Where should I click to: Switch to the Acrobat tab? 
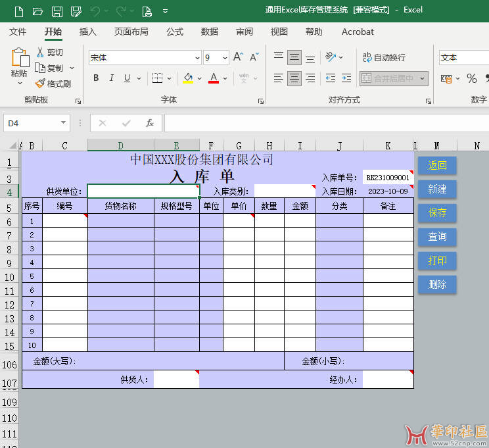[x=358, y=32]
